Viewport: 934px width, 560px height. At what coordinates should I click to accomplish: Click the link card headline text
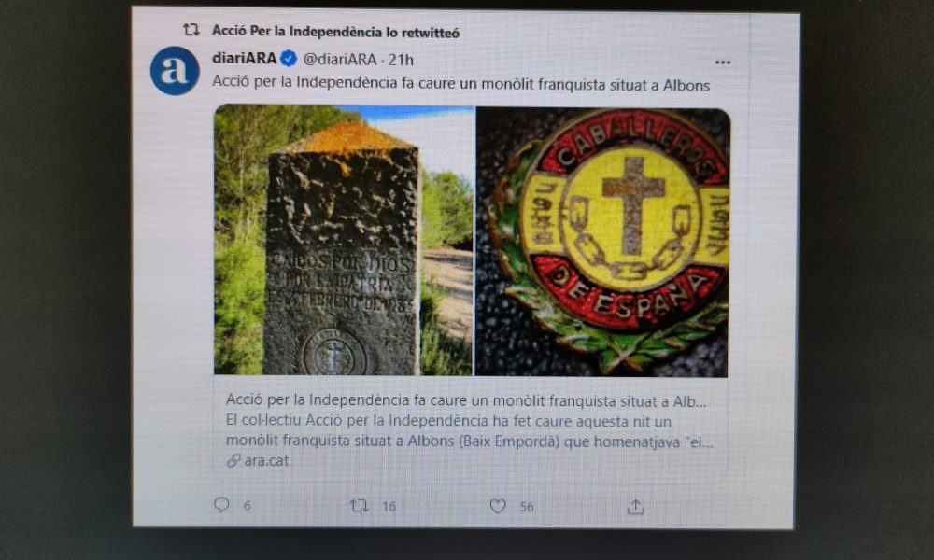pyautogui.click(x=466, y=400)
